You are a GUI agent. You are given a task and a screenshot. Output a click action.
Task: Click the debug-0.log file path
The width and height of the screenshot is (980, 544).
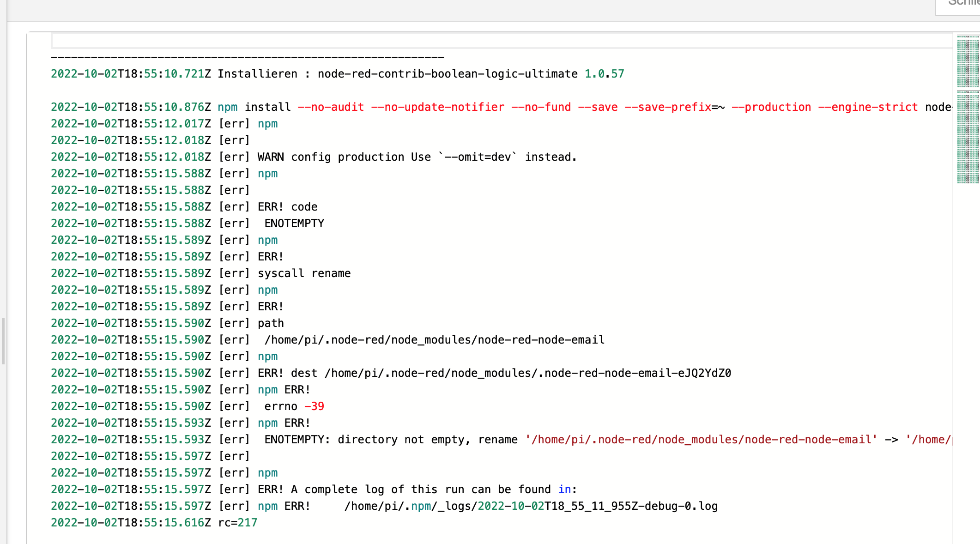531,506
